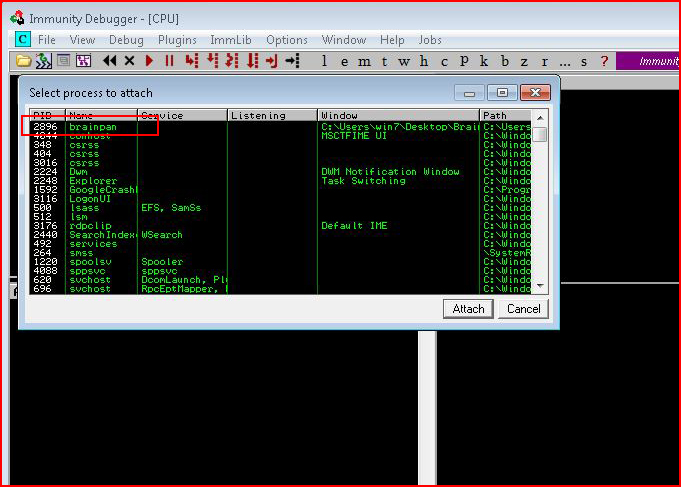Show source with 's' toolbar button
The height and width of the screenshot is (487, 681).
coord(584,62)
